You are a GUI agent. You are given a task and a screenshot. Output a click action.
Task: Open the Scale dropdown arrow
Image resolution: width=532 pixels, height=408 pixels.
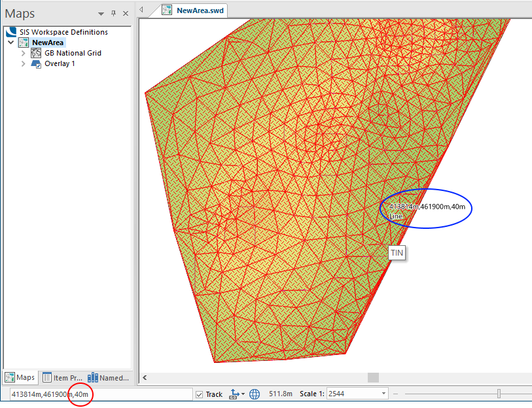coord(383,394)
